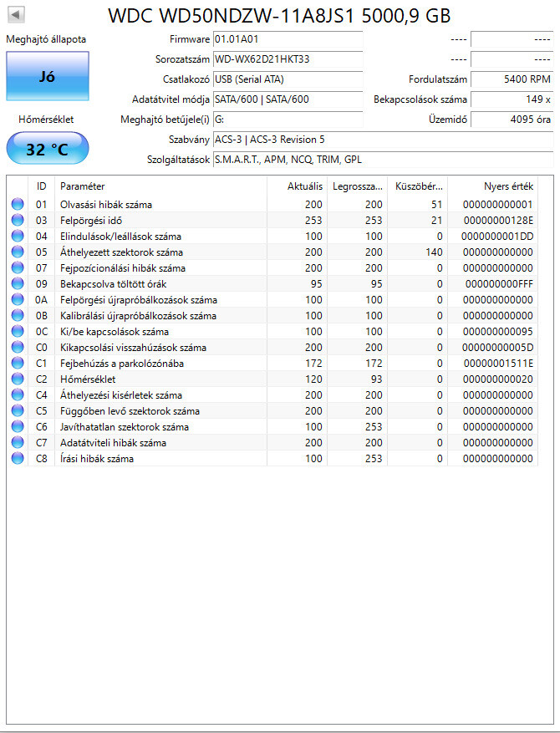Click the status orb for Áthelyezett szektorok száma
The width and height of the screenshot is (560, 733).
(x=18, y=252)
